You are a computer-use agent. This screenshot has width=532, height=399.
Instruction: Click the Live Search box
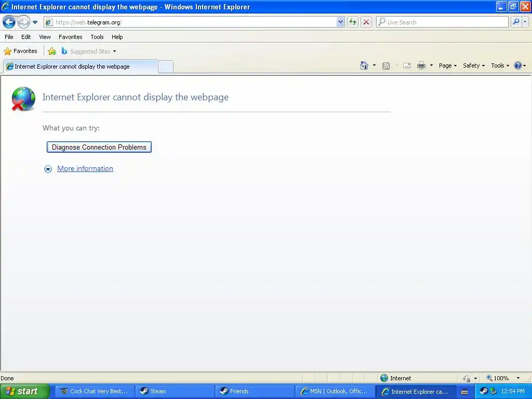click(442, 22)
